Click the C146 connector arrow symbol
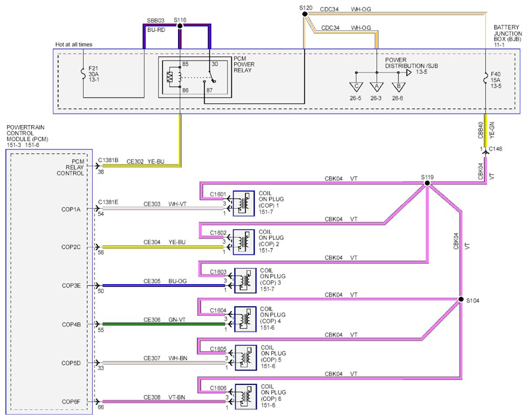The image size is (527, 420). tap(485, 152)
